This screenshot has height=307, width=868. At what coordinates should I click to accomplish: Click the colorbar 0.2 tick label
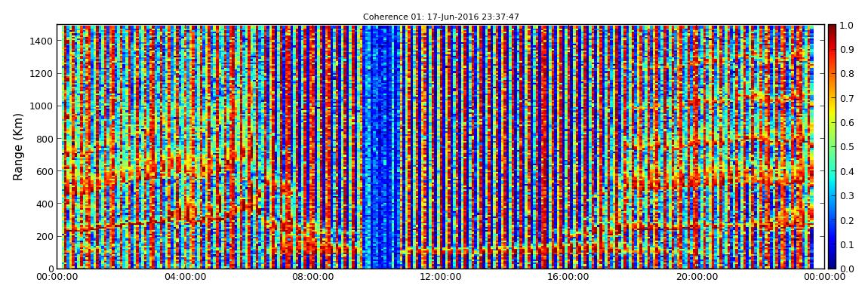pyautogui.click(x=846, y=220)
